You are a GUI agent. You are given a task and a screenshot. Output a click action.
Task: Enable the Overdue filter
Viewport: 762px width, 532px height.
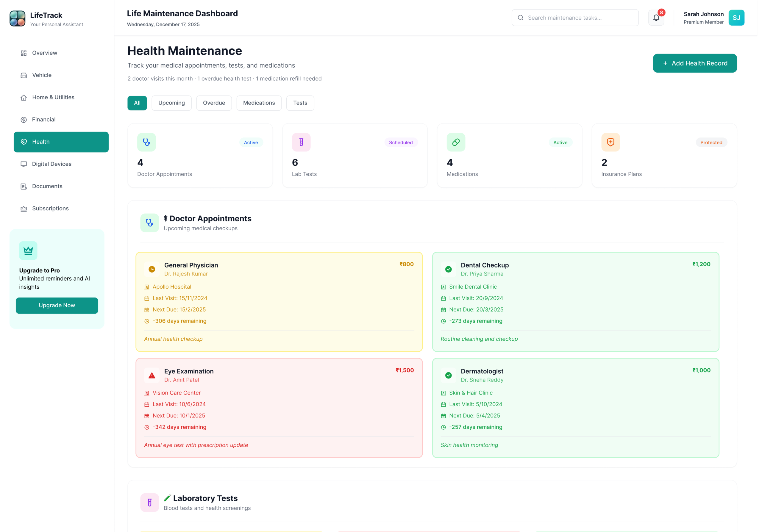pos(214,103)
